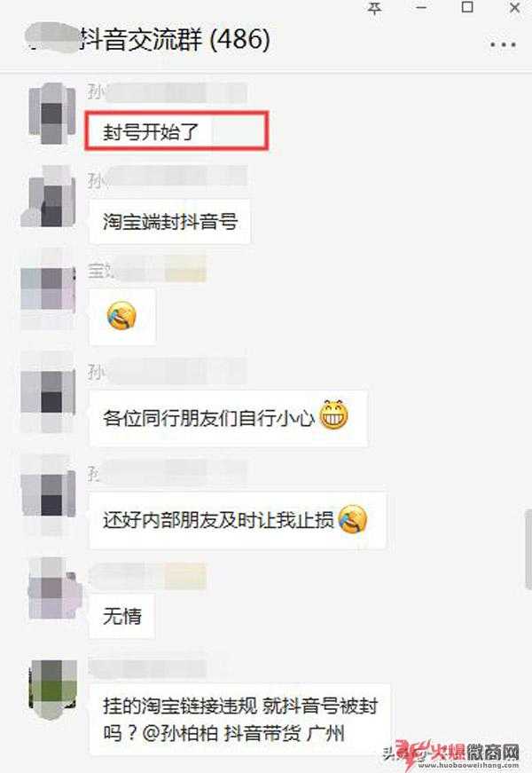
Task: Select the 封号开始了 message bubble
Action: 176,131
